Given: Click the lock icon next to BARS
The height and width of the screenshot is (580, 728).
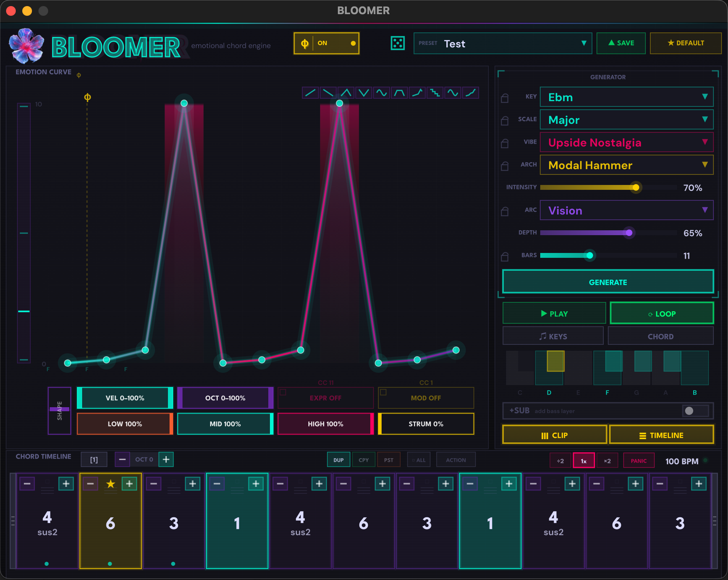Looking at the screenshot, I should pos(505,257).
